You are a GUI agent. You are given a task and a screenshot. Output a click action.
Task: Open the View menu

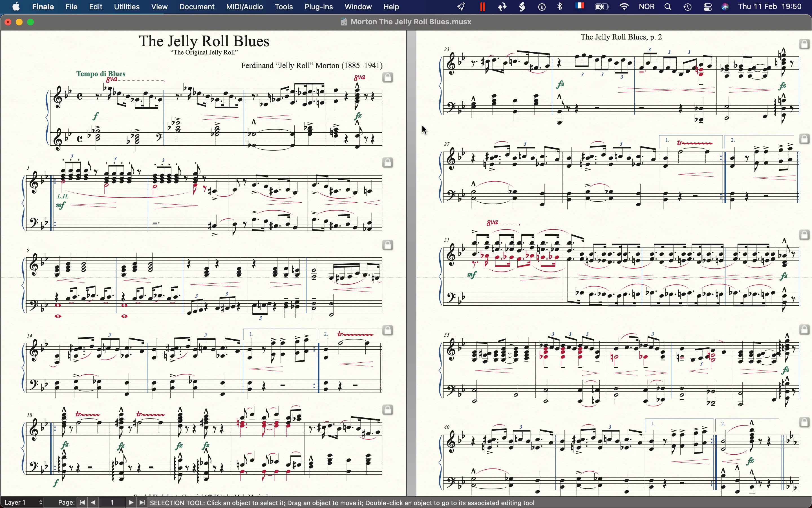tap(160, 7)
